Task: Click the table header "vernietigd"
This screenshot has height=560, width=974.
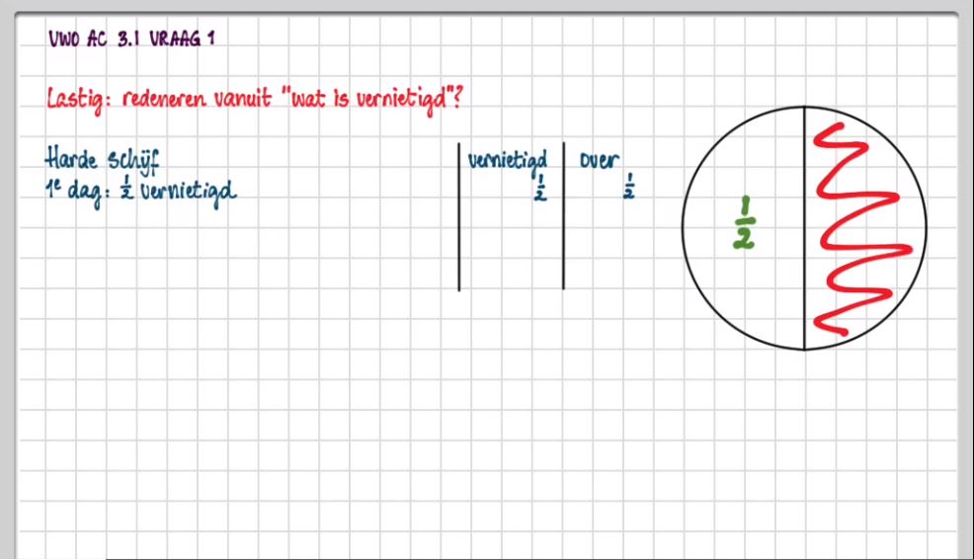Action: [508, 160]
